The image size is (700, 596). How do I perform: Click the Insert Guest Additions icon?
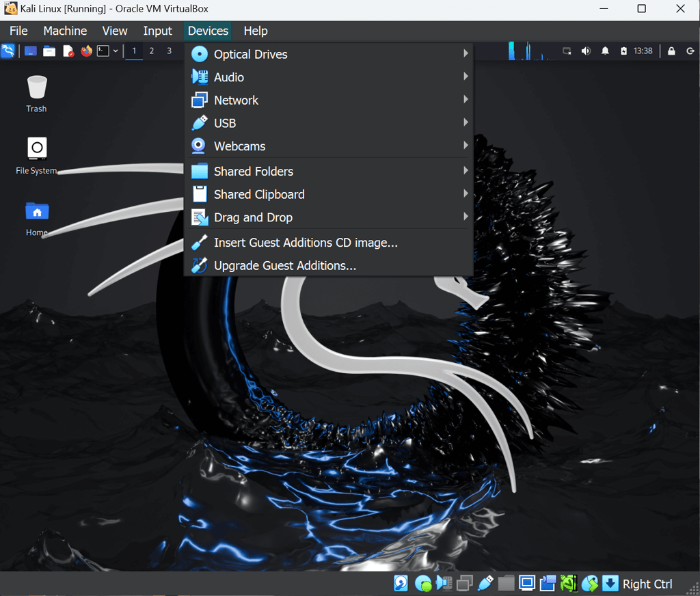(x=200, y=243)
